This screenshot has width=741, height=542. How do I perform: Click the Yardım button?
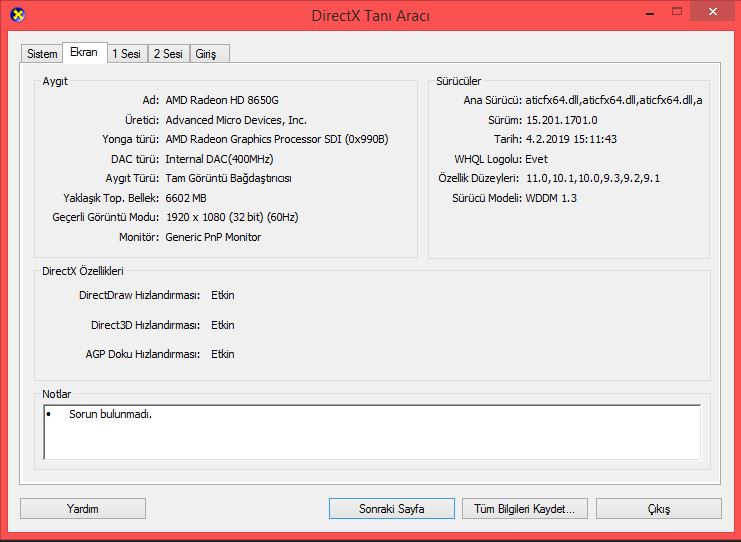pos(83,508)
